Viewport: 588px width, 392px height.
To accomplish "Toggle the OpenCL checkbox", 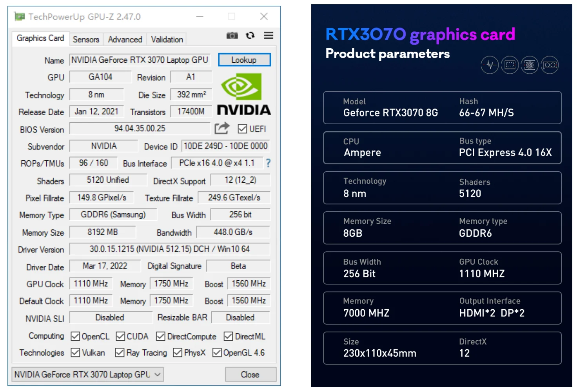I will [75, 336].
